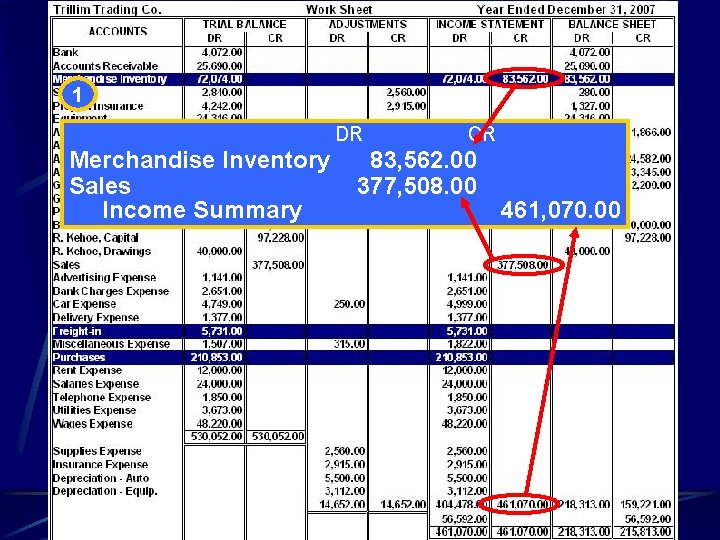The width and height of the screenshot is (720, 540).
Task: Select 25,690.00 in Trial Balance DR column
Action: pos(219,66)
